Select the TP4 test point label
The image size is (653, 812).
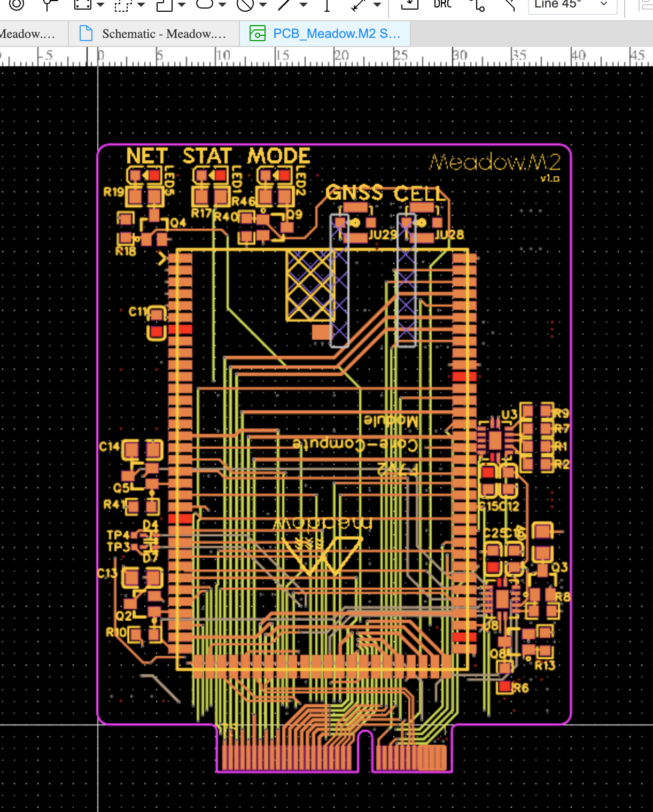pos(118,535)
